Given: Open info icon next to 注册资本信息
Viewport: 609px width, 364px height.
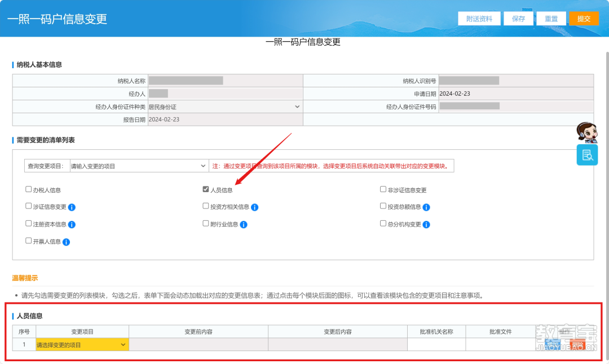Looking at the screenshot, I should click(x=72, y=225).
